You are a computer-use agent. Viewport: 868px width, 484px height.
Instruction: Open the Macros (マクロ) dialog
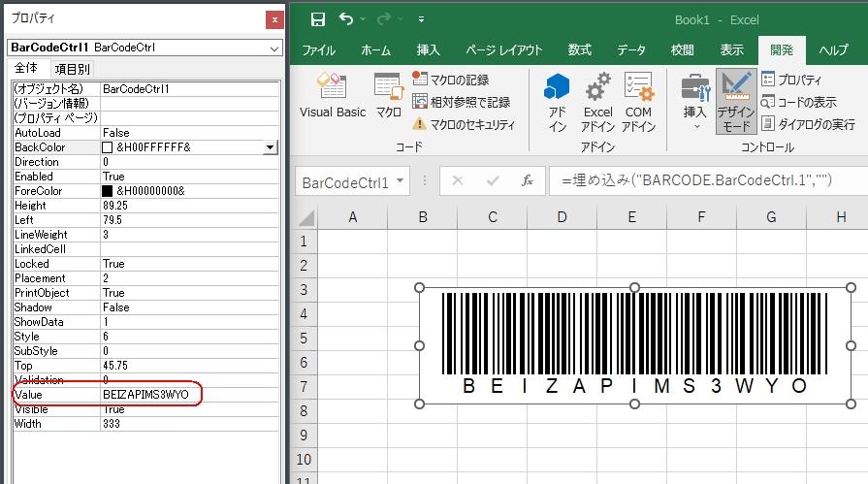coord(388,95)
